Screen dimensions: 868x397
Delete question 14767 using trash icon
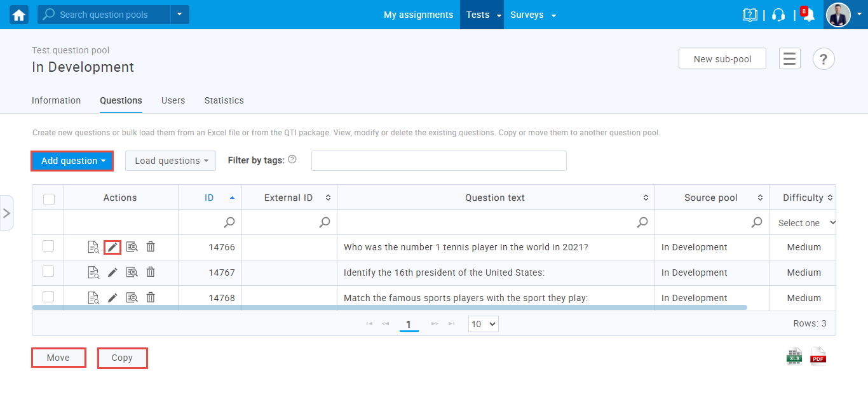(x=151, y=272)
